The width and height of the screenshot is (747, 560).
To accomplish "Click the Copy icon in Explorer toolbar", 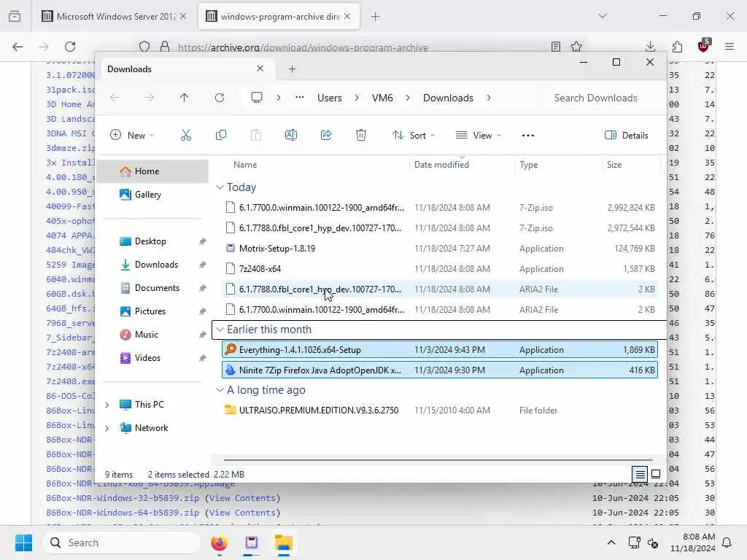I will point(220,135).
